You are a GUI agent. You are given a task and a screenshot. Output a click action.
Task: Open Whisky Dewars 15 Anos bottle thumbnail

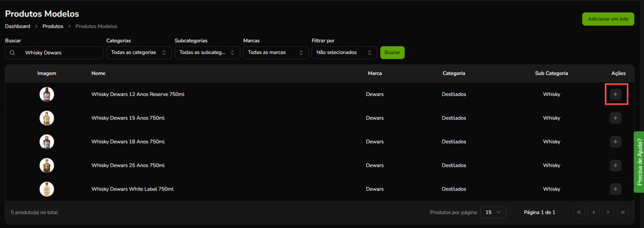[x=47, y=118]
